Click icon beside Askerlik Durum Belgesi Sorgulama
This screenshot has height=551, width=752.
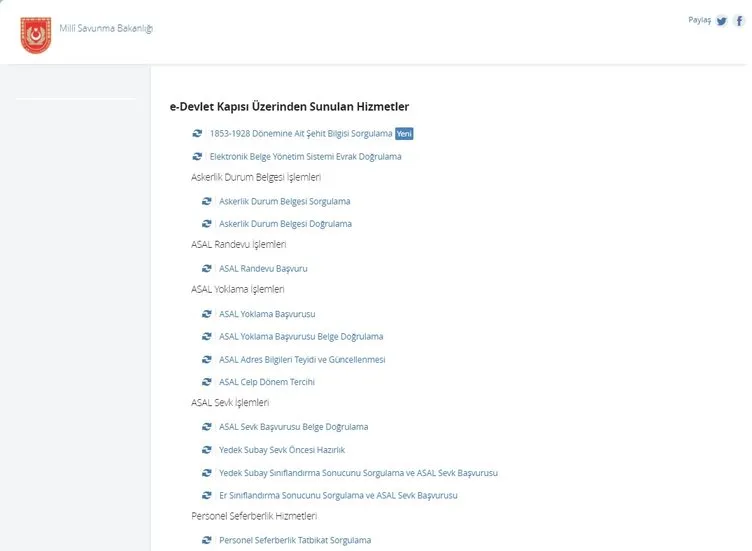pyautogui.click(x=206, y=201)
